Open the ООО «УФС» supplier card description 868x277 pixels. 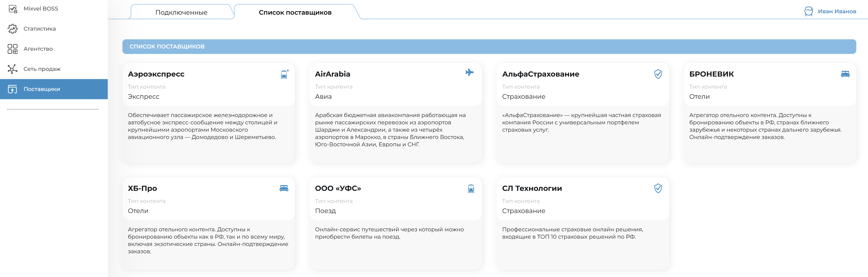tap(389, 233)
